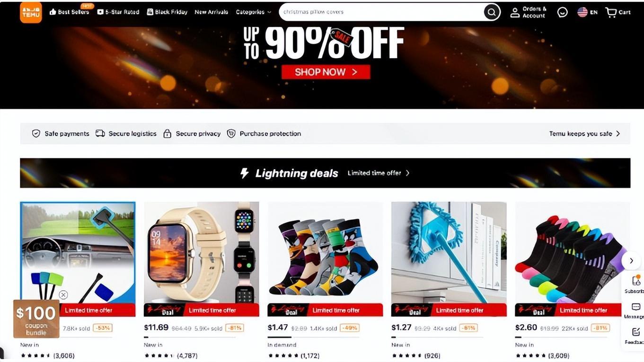Open the customer support chat icon
This screenshot has width=644, height=362.
[x=562, y=12]
